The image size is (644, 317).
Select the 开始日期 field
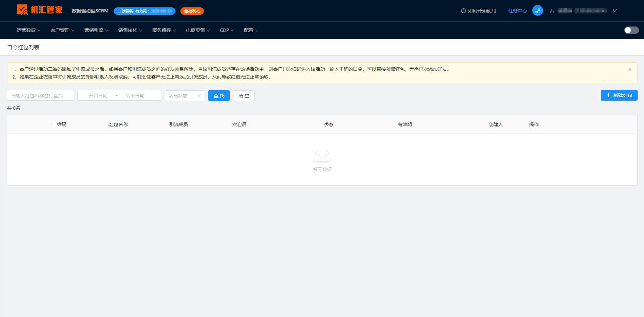coord(98,96)
